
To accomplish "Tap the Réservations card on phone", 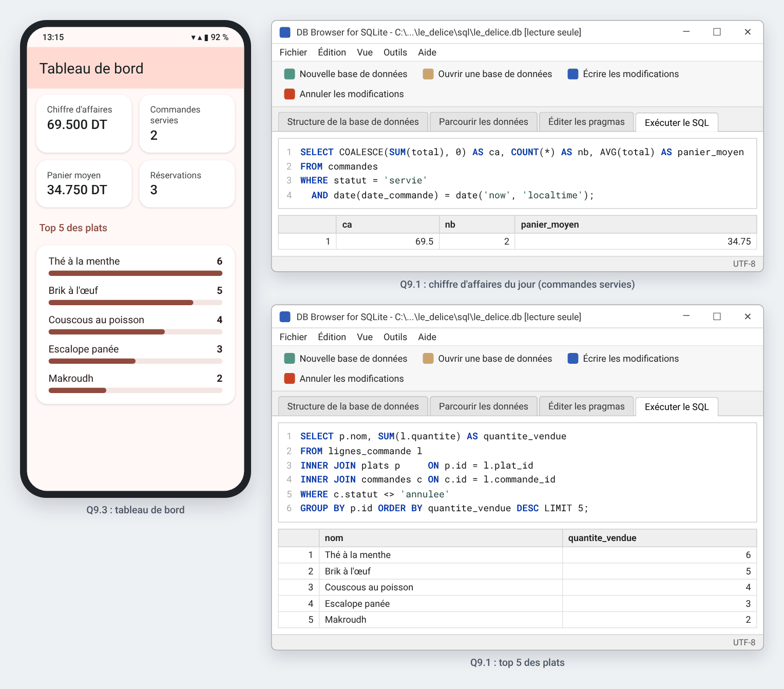I will point(187,184).
